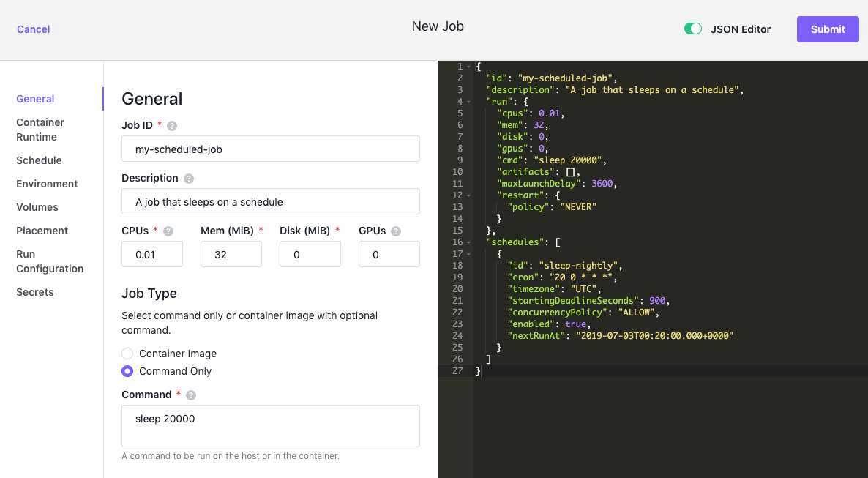
Task: Collapse the "restart" block fold arrow
Action: pyautogui.click(x=469, y=195)
